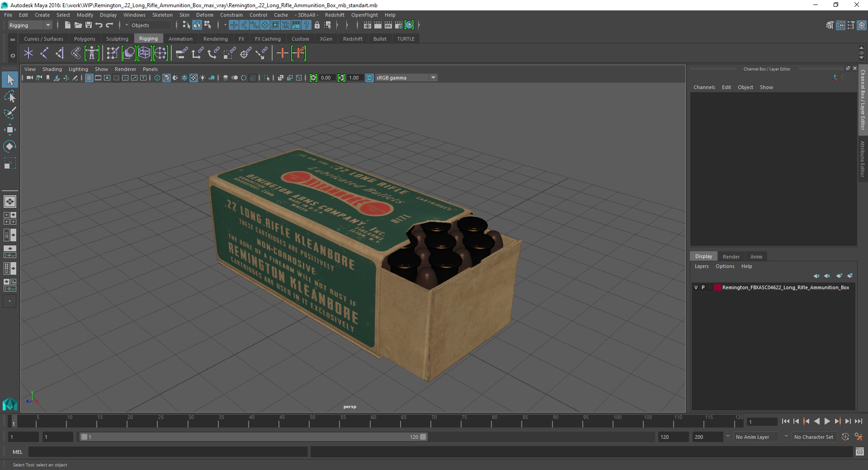Viewport: 868px width, 470px height.
Task: Toggle auto keyframe button
Action: 845,437
